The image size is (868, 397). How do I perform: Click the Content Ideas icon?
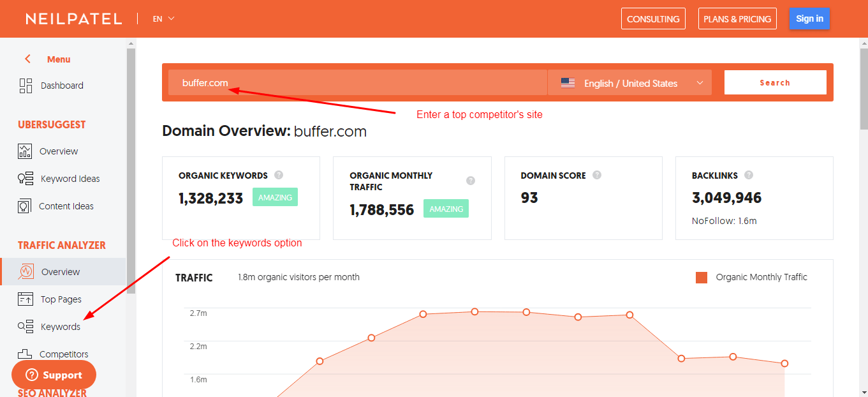tap(24, 206)
